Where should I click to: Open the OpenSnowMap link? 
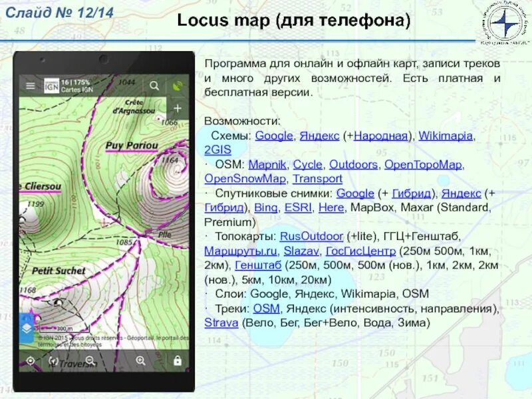coord(245,179)
